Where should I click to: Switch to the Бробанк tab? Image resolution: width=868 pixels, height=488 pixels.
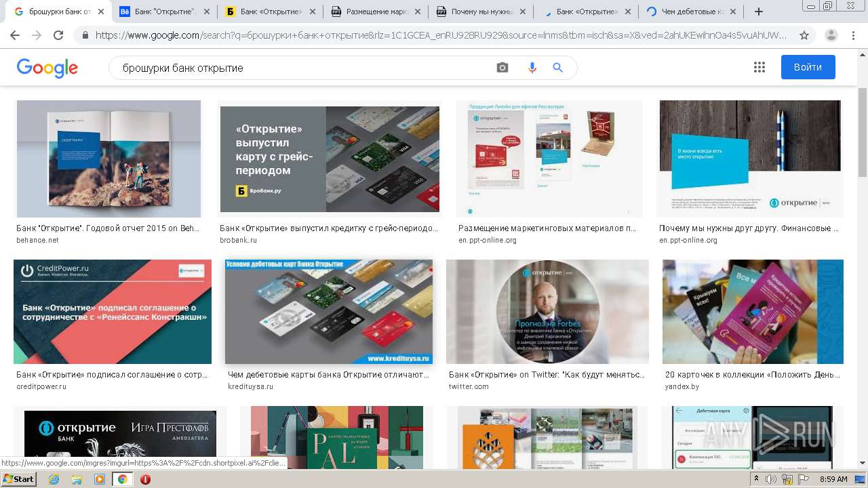(x=271, y=12)
